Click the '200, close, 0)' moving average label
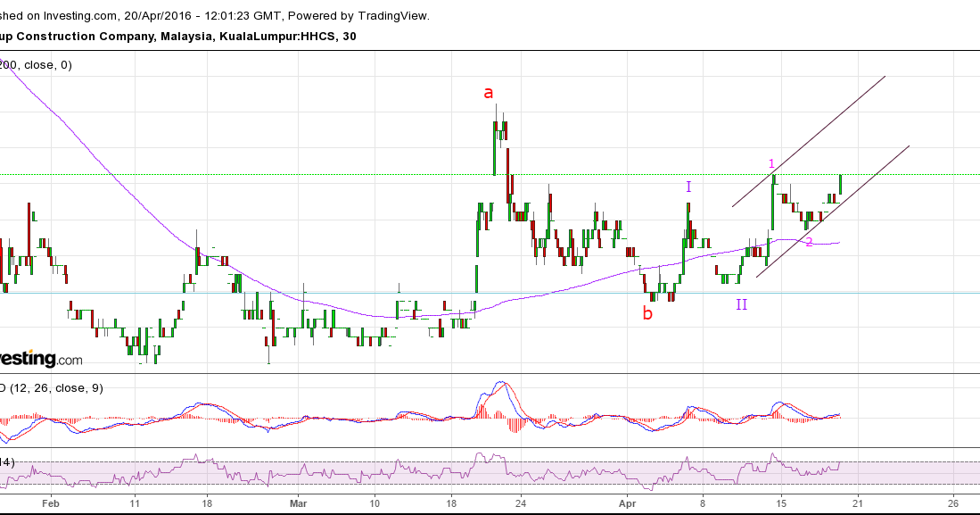 click(36, 65)
